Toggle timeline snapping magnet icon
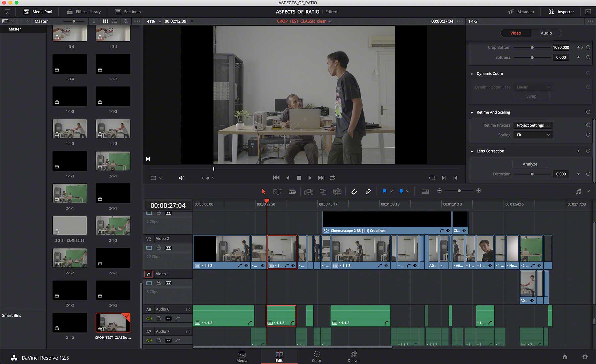This screenshot has height=364, width=596. click(x=354, y=191)
